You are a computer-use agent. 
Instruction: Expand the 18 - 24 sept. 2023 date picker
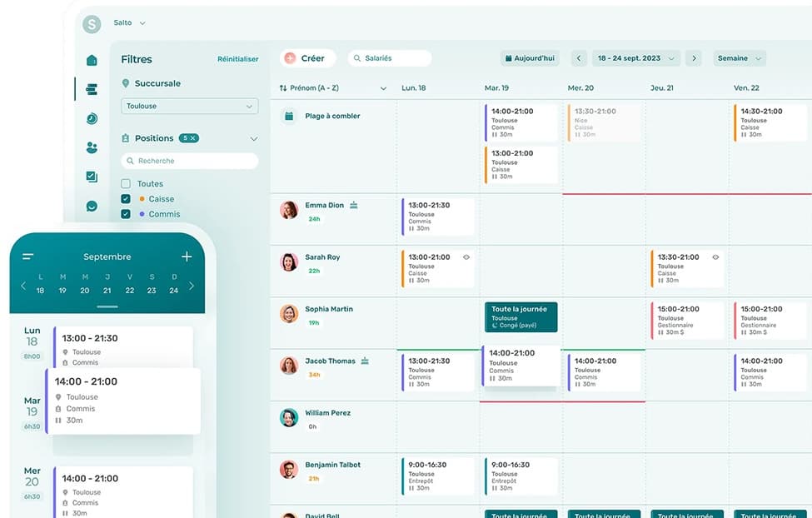pyautogui.click(x=636, y=58)
